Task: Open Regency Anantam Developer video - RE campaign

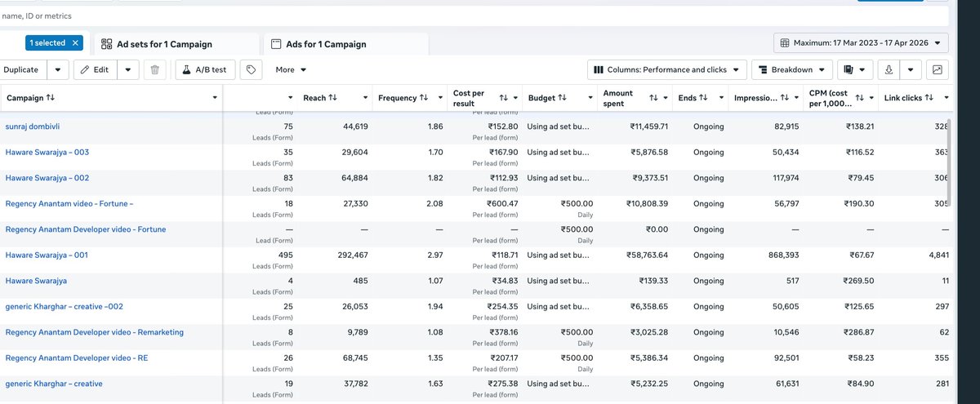Action: click(x=77, y=357)
